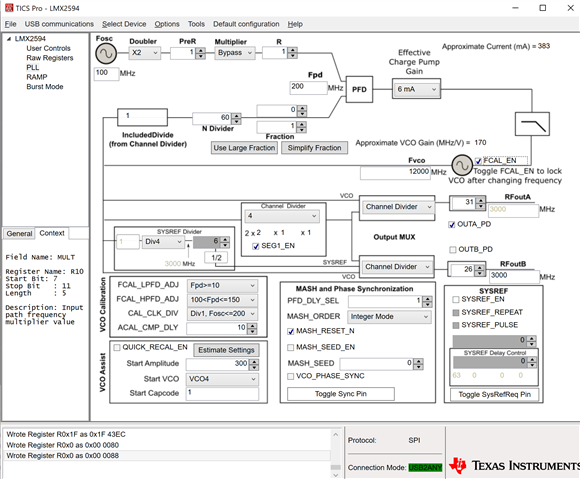Toggle the OUTA_PD checkbox
Viewport: 580px width, 479px height.
tap(452, 225)
